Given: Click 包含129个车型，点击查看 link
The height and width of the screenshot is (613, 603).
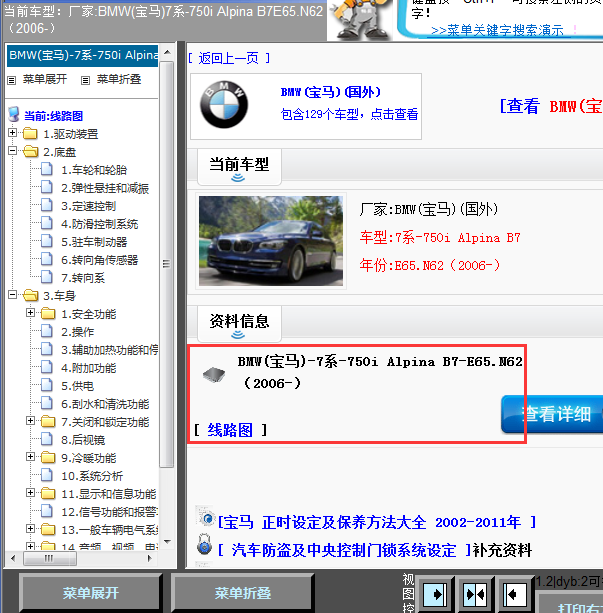Looking at the screenshot, I should 349,114.
